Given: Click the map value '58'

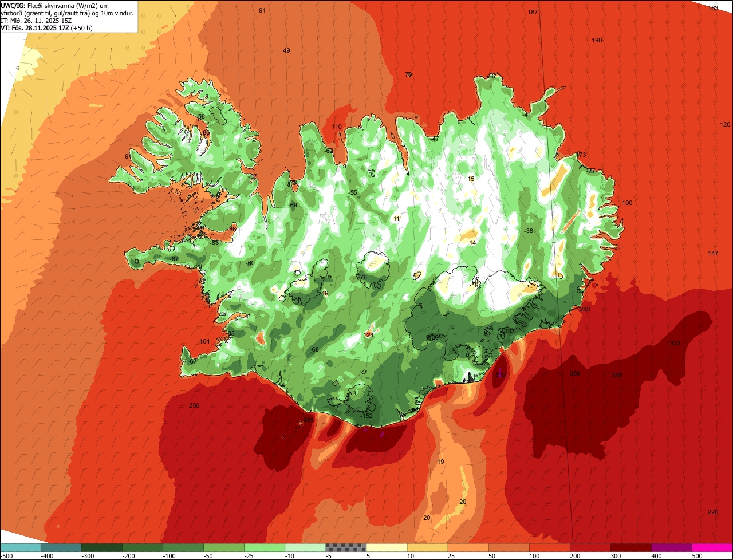Looking at the screenshot, I should pyautogui.click(x=201, y=116).
